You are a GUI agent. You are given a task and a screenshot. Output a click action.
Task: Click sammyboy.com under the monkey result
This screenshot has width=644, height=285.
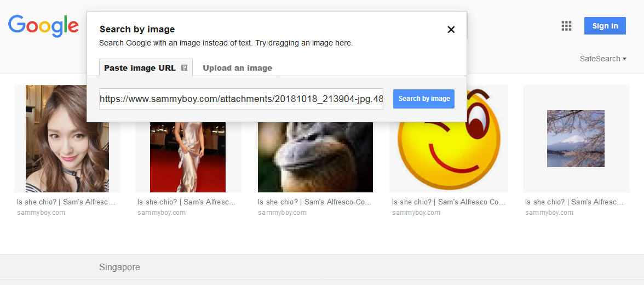(x=282, y=213)
